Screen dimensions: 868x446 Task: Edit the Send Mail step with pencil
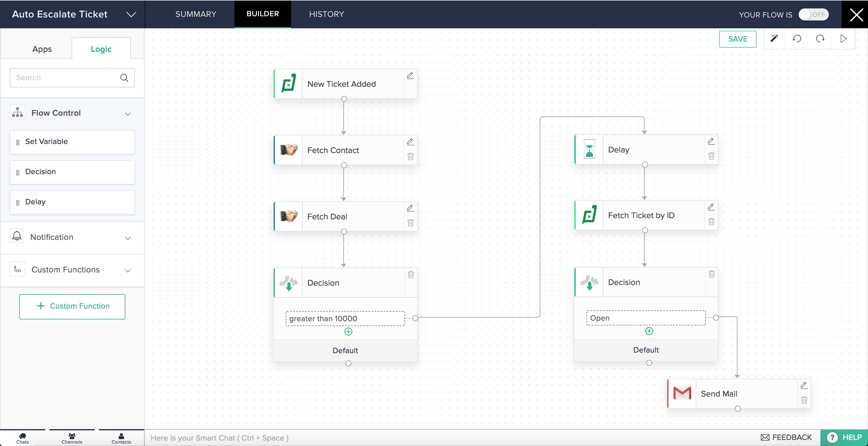[x=804, y=385]
